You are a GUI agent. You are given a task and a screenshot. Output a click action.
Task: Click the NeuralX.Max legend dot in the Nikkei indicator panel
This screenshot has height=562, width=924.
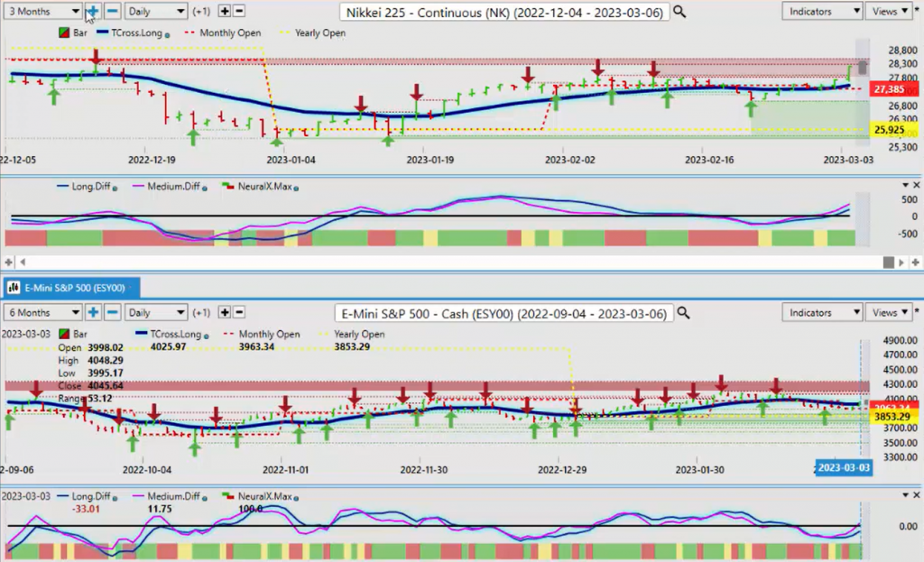(296, 189)
